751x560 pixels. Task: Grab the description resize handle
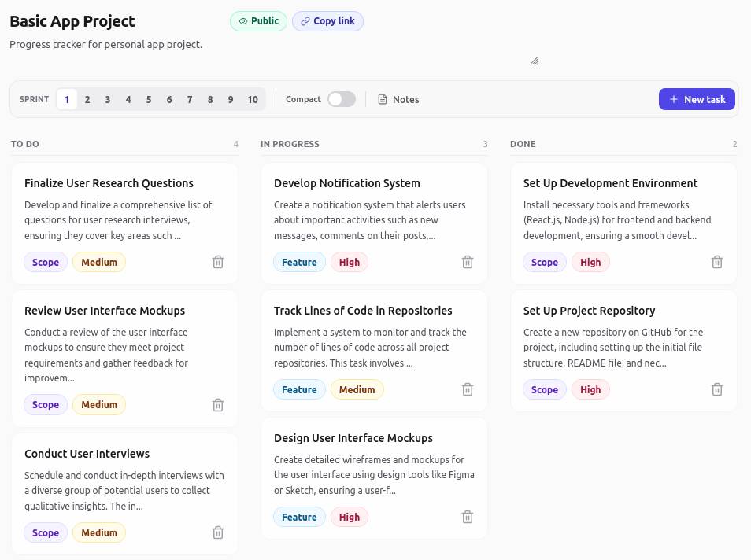534,61
